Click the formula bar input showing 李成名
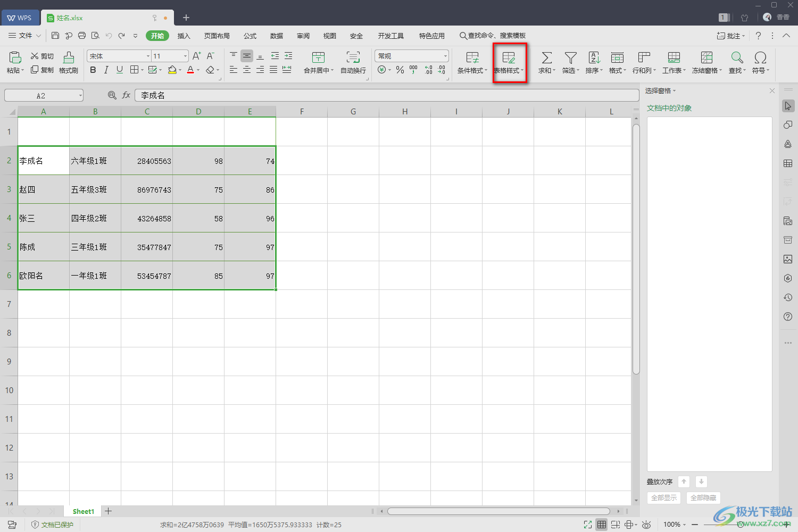This screenshot has width=798, height=532. pos(387,95)
